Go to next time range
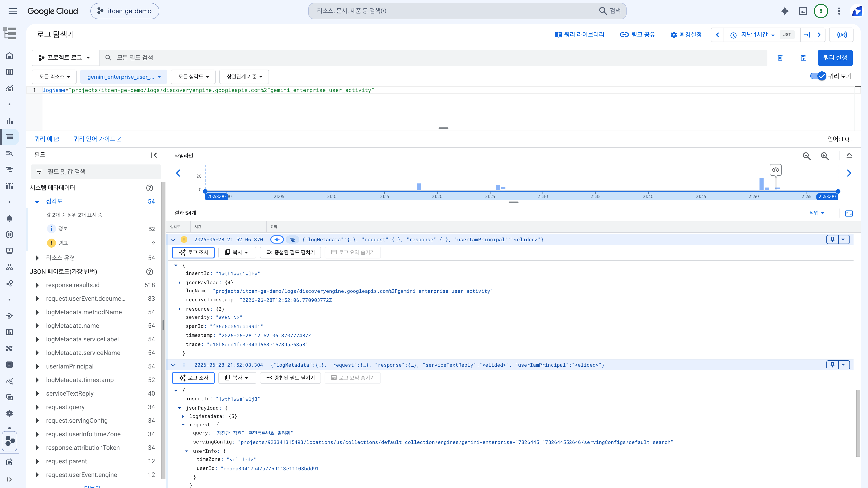 819,35
